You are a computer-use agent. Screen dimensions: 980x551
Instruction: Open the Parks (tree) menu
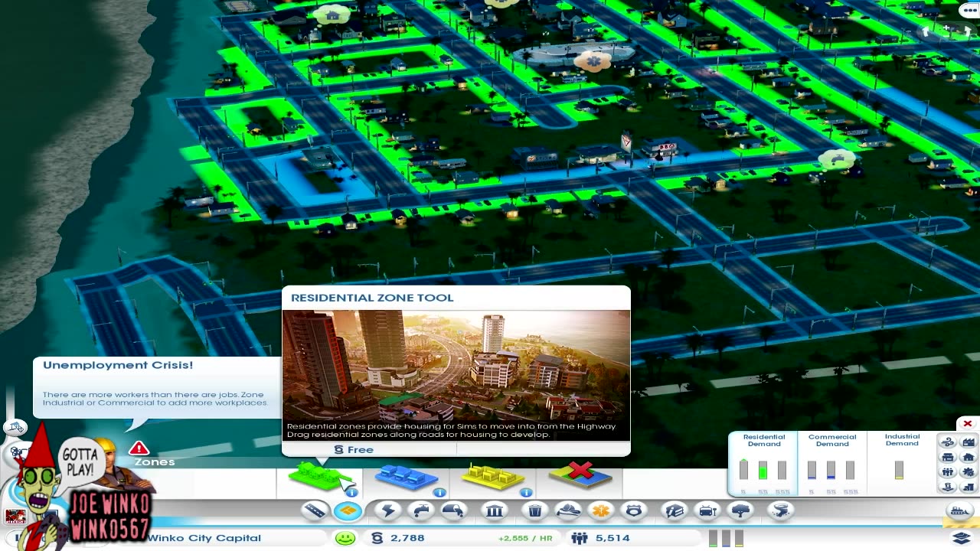click(740, 510)
